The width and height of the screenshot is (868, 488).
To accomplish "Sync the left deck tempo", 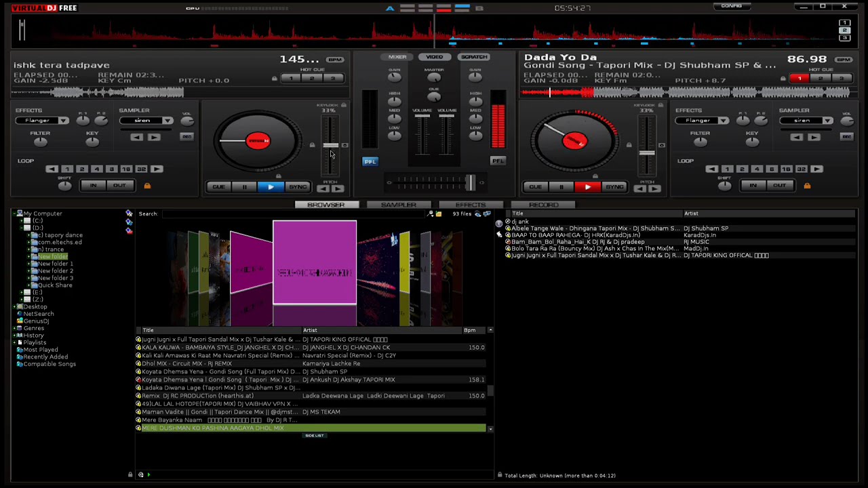I will pos(297,187).
